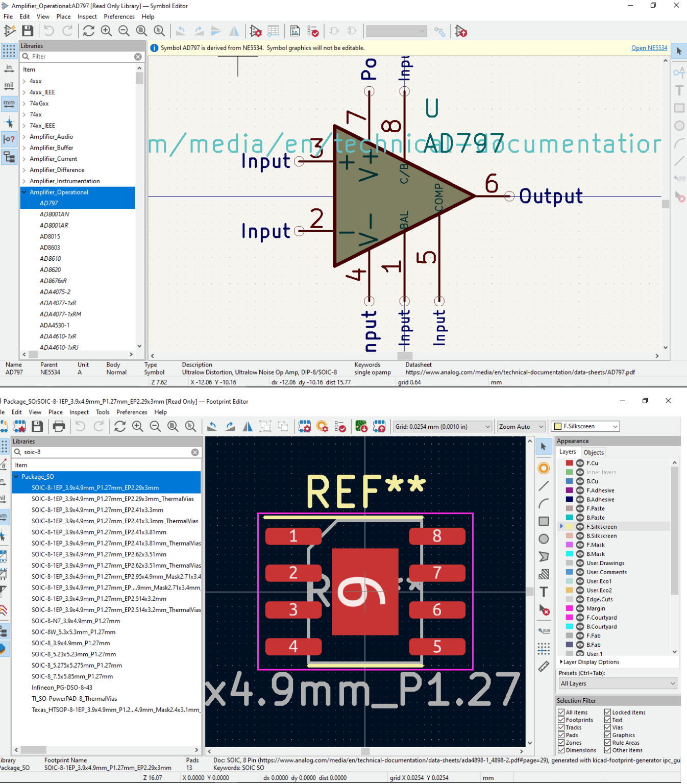
Task: Click the F.Cu layer color swatch
Action: pos(570,463)
